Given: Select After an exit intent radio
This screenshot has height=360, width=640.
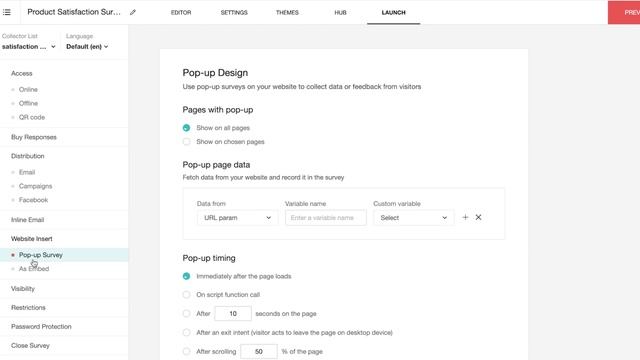Looking at the screenshot, I should click(187, 333).
